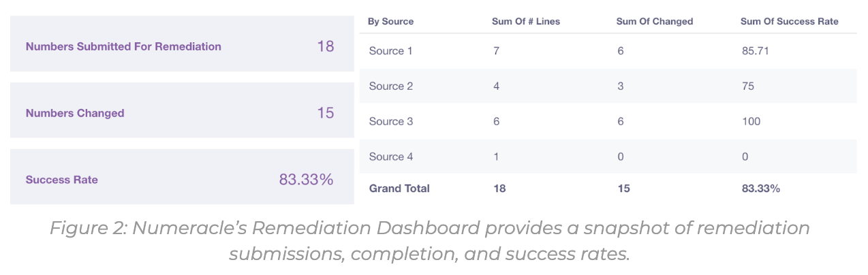
Task: Click the 18 value in the submitted card
Action: [325, 46]
